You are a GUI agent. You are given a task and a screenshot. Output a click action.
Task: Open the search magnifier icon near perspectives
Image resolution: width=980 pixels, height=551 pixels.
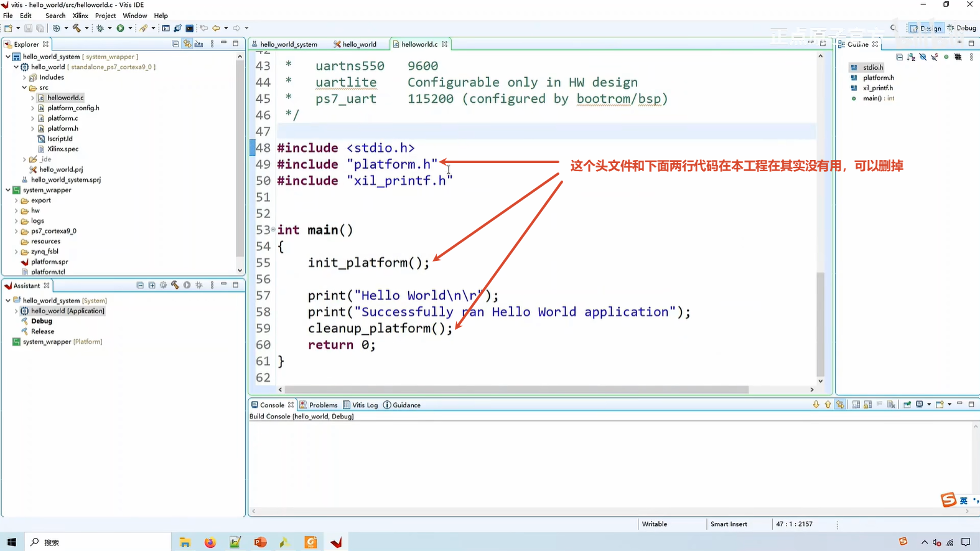tap(894, 28)
